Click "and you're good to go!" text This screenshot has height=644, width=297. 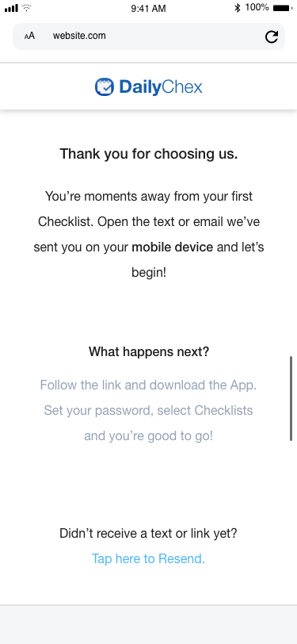[x=149, y=435]
